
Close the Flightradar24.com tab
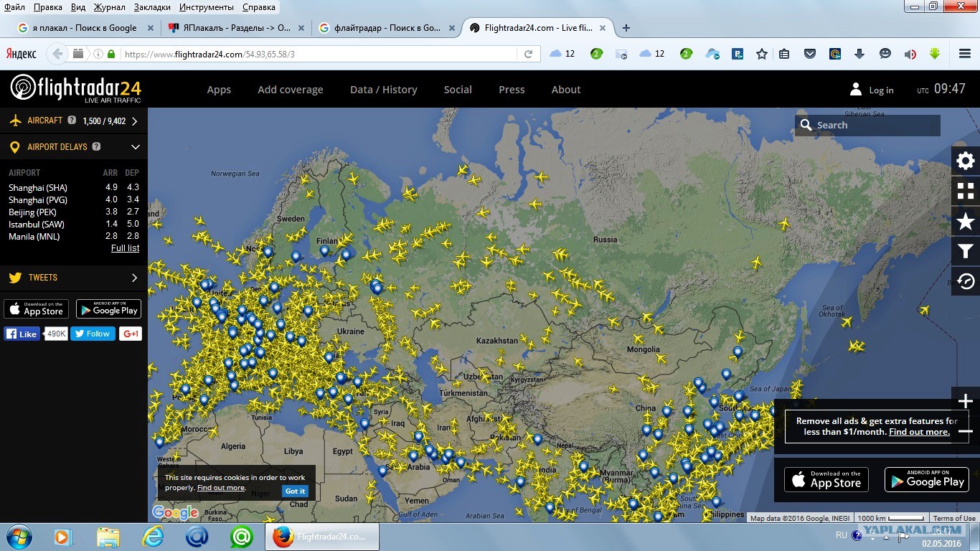coord(603,28)
